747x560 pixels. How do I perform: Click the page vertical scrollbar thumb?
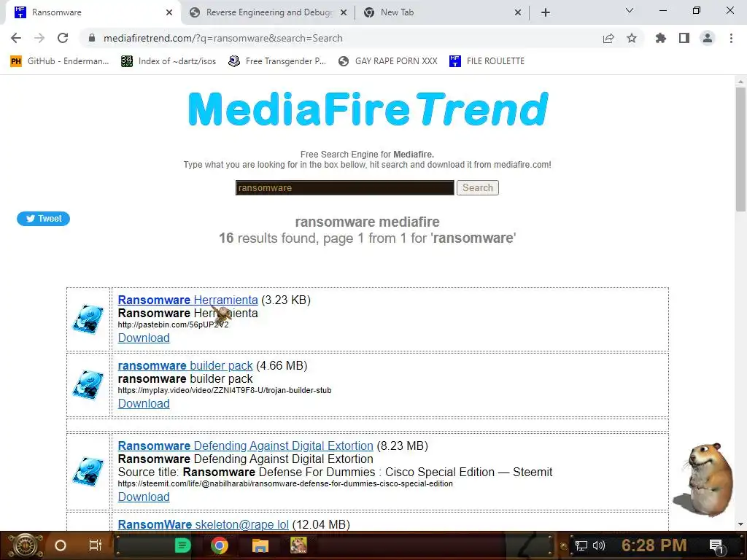pyautogui.click(x=740, y=149)
